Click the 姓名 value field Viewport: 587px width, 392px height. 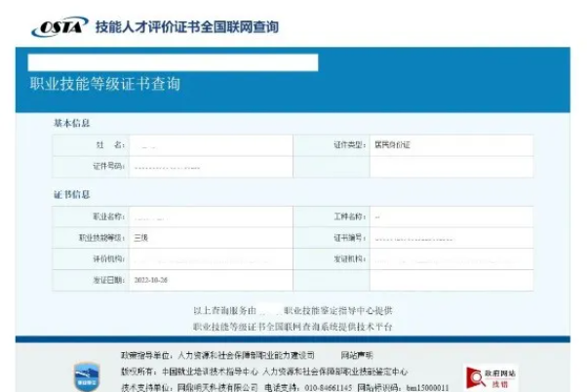coord(210,144)
